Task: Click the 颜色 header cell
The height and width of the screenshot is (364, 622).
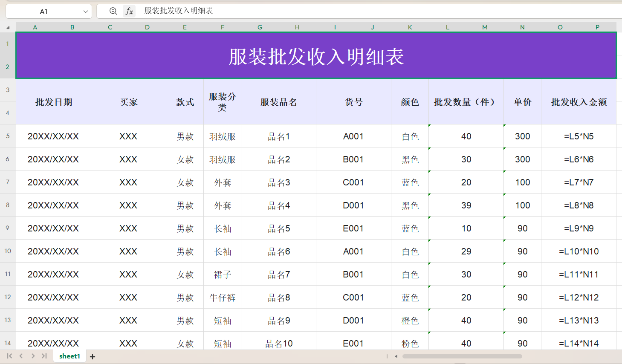Action: pos(410,102)
